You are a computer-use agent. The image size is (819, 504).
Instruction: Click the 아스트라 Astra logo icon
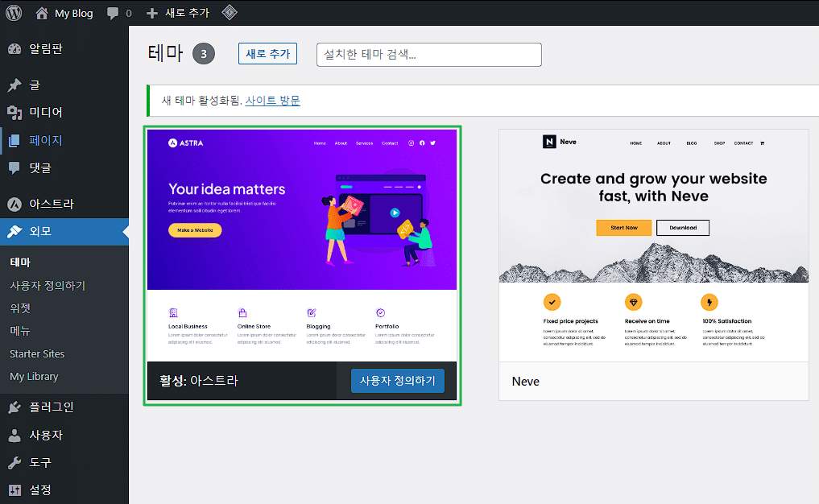[14, 204]
